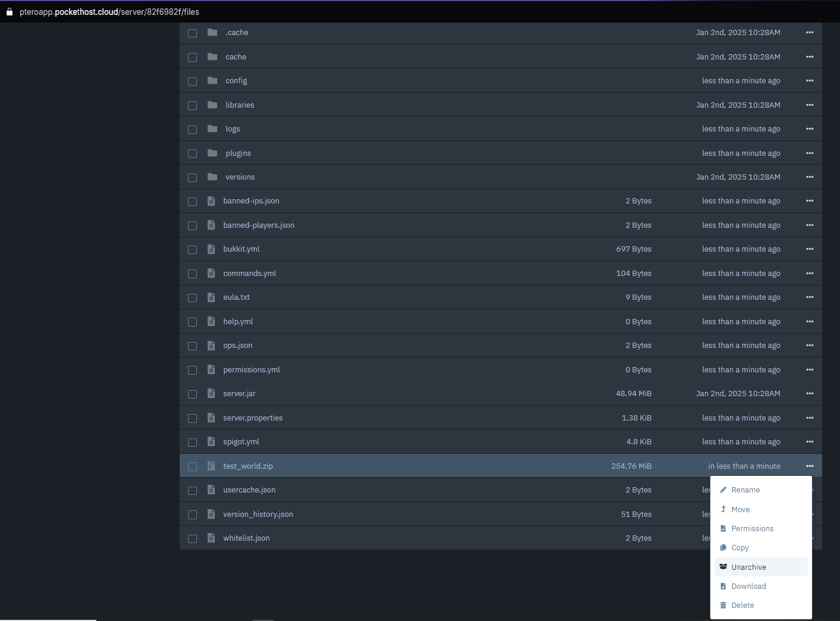Click the file icon for spigot.yml

[x=211, y=441]
